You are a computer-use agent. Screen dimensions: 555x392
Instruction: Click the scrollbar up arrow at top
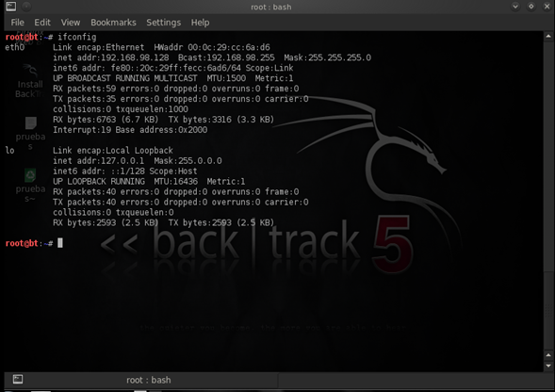click(x=548, y=36)
